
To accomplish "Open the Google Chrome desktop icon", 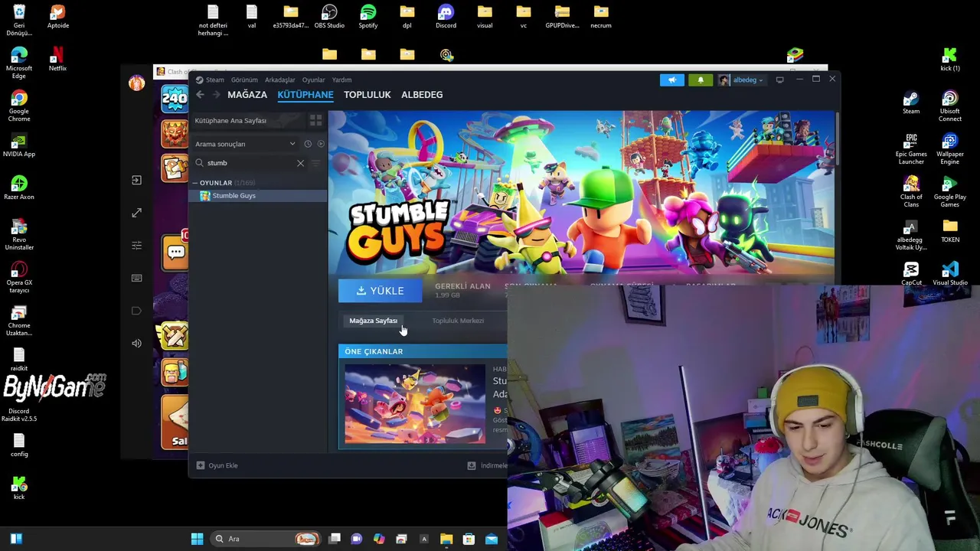I will [19, 106].
